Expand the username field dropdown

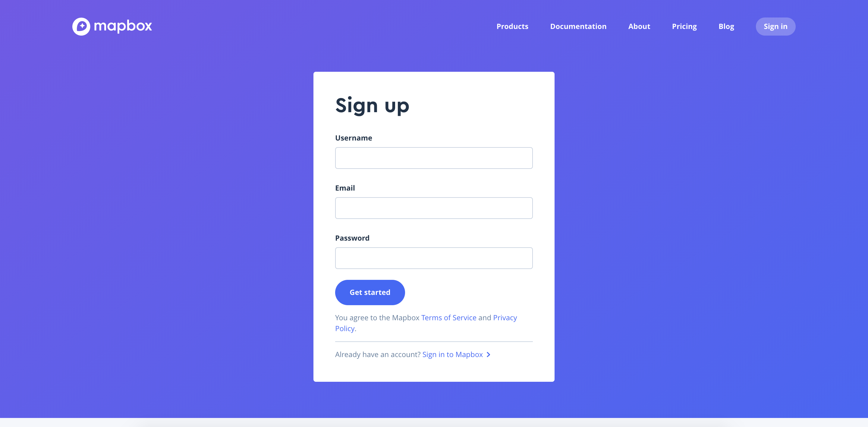pyautogui.click(x=433, y=158)
